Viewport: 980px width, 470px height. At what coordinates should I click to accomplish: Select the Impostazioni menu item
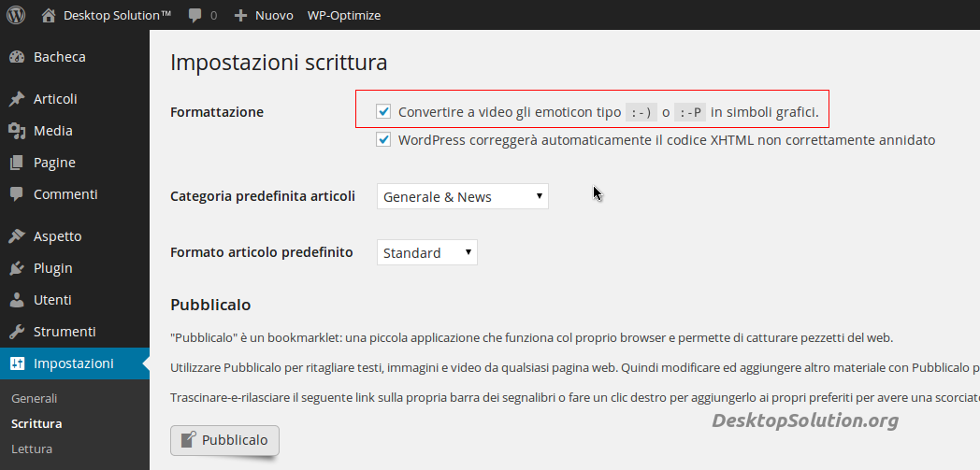click(75, 363)
